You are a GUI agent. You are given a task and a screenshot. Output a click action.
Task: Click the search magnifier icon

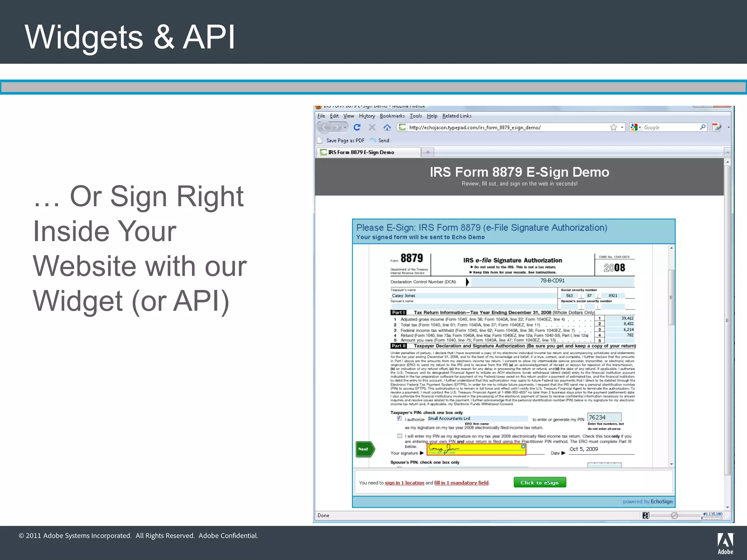[x=703, y=127]
